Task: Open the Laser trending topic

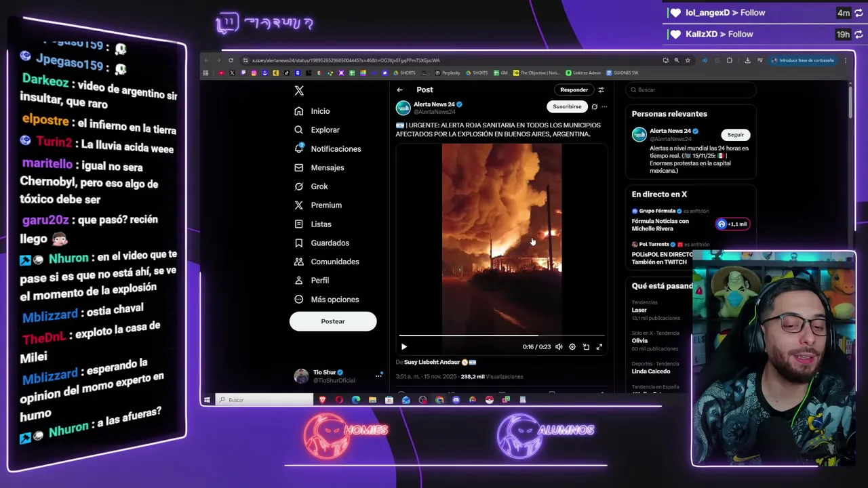Action: [639, 310]
